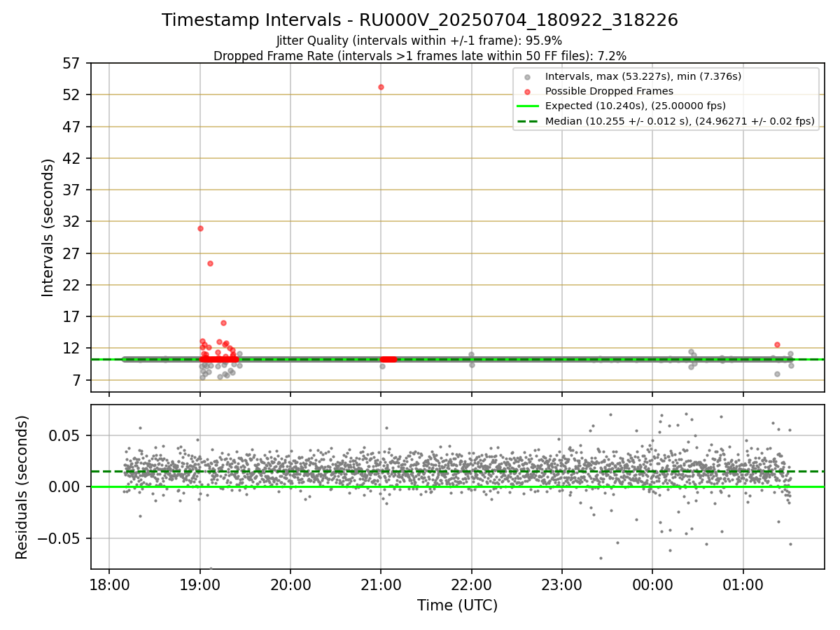Click the red outlier point near 53 seconds at 21:00

coord(381,87)
